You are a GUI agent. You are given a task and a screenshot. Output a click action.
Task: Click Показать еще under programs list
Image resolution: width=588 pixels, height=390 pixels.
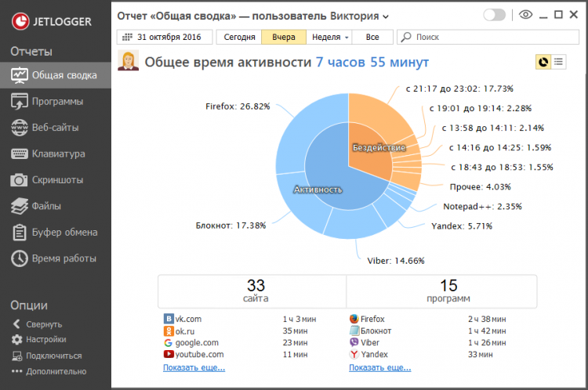[x=380, y=367]
